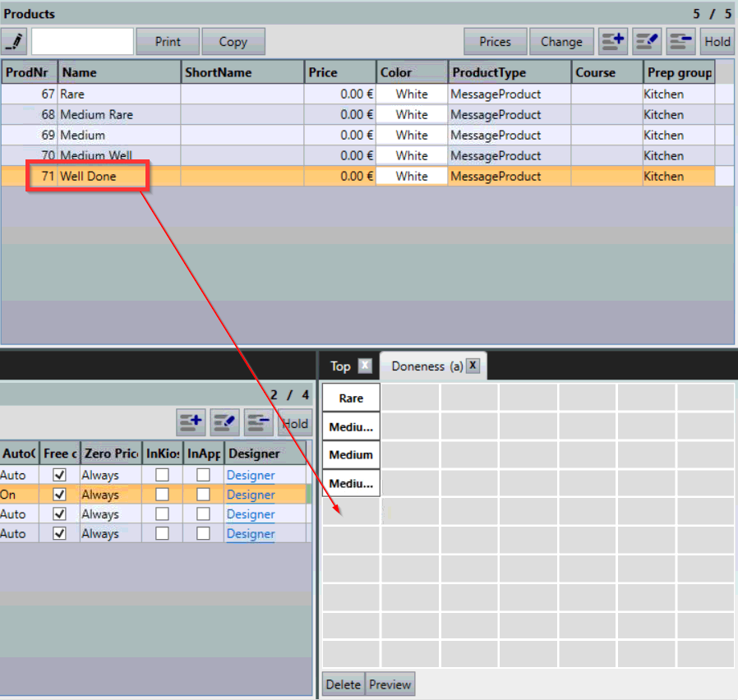Toggle the Free checkbox in the highlighted On row
The image size is (738, 700).
(59, 495)
